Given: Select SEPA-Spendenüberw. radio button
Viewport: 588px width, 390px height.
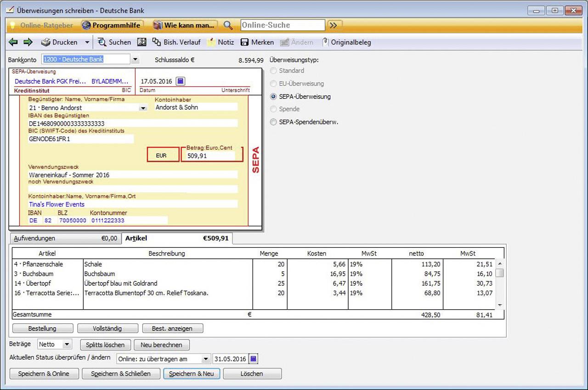Looking at the screenshot, I should pos(274,122).
